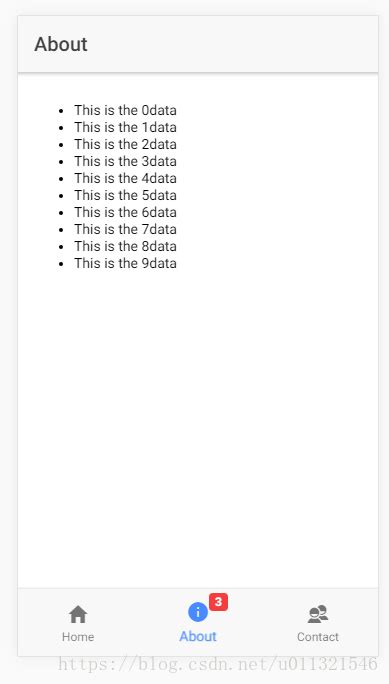Click the About page header title
Viewport: 389px width, 684px height.
[x=61, y=44]
